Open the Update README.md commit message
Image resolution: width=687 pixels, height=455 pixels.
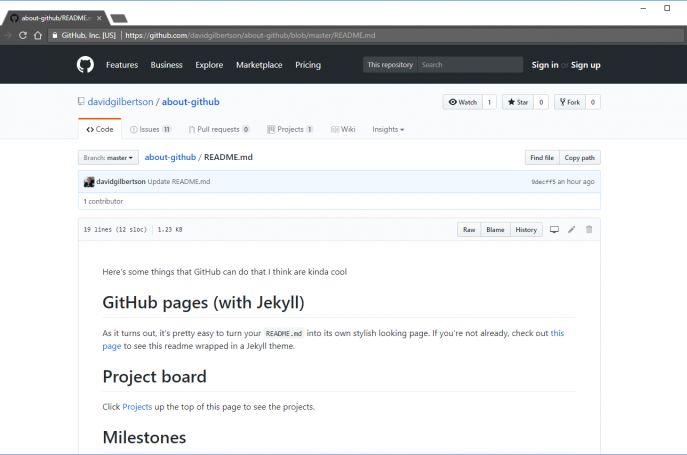pos(179,181)
